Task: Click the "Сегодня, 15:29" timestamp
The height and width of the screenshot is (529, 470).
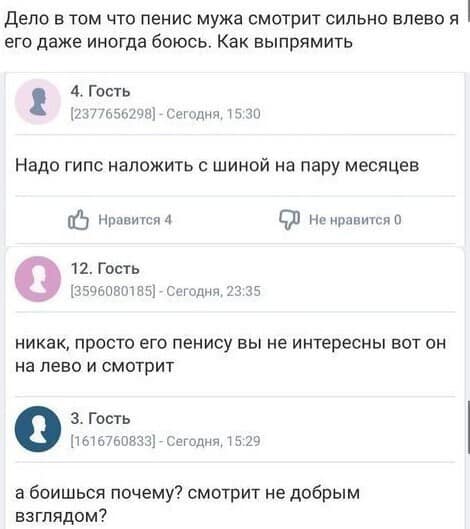Action: tap(214, 441)
